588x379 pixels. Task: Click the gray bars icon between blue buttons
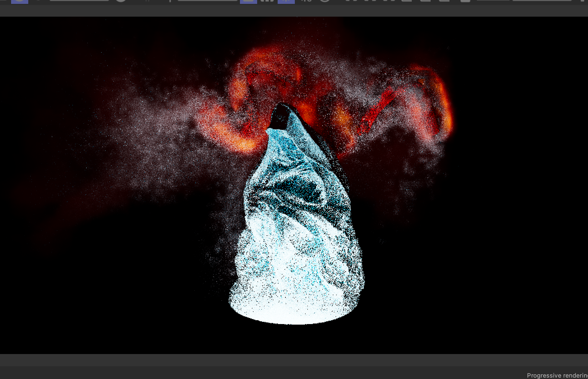coord(267,1)
